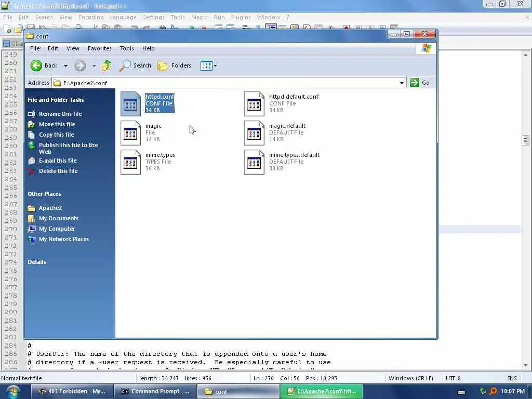Image resolution: width=532 pixels, height=399 pixels.
Task: Go up one folder level
Action: 107,65
